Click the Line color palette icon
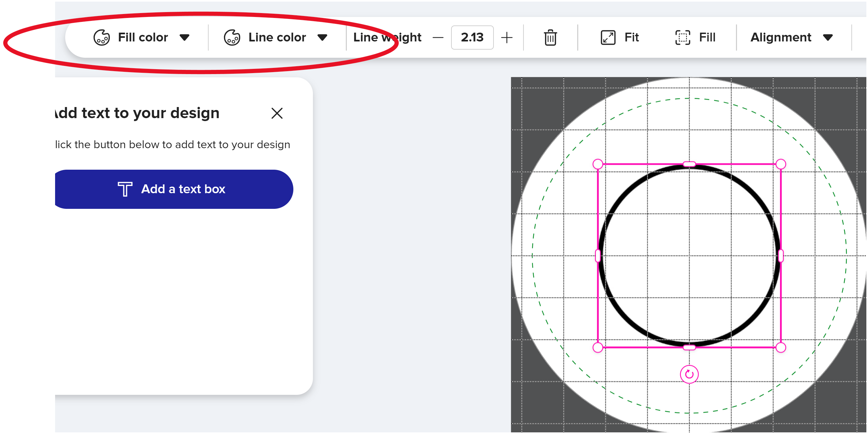This screenshot has height=434, width=868. click(x=232, y=38)
